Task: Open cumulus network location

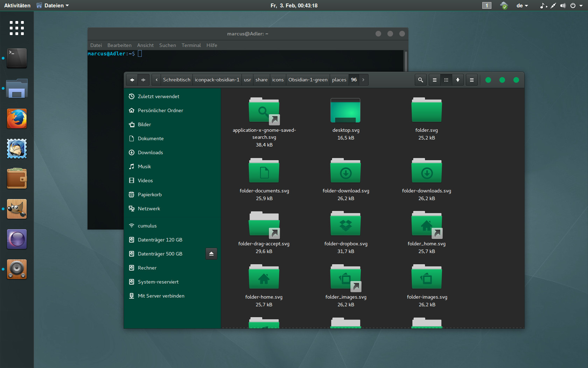Action: [172, 226]
